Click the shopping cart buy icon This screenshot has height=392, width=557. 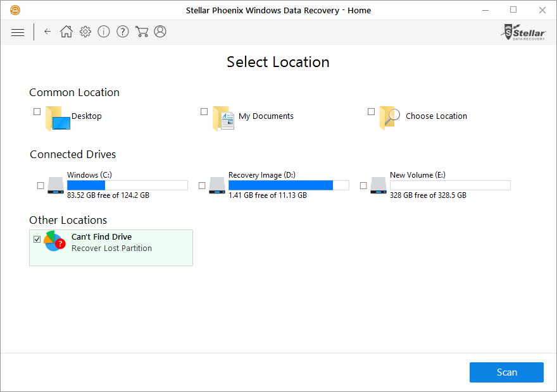click(x=142, y=32)
